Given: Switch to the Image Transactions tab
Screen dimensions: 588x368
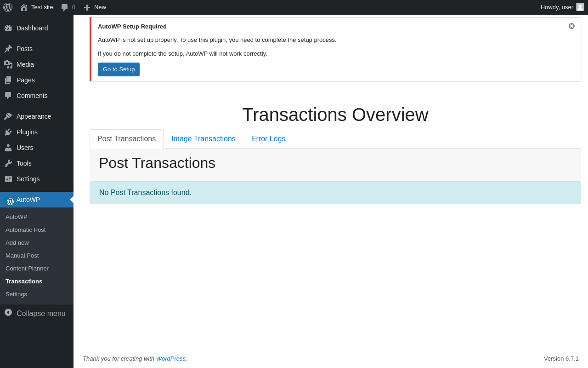Looking at the screenshot, I should pyautogui.click(x=204, y=139).
